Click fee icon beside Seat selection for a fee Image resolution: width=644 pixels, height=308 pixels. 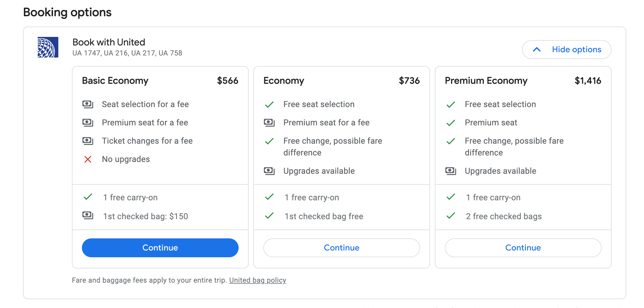click(x=88, y=104)
